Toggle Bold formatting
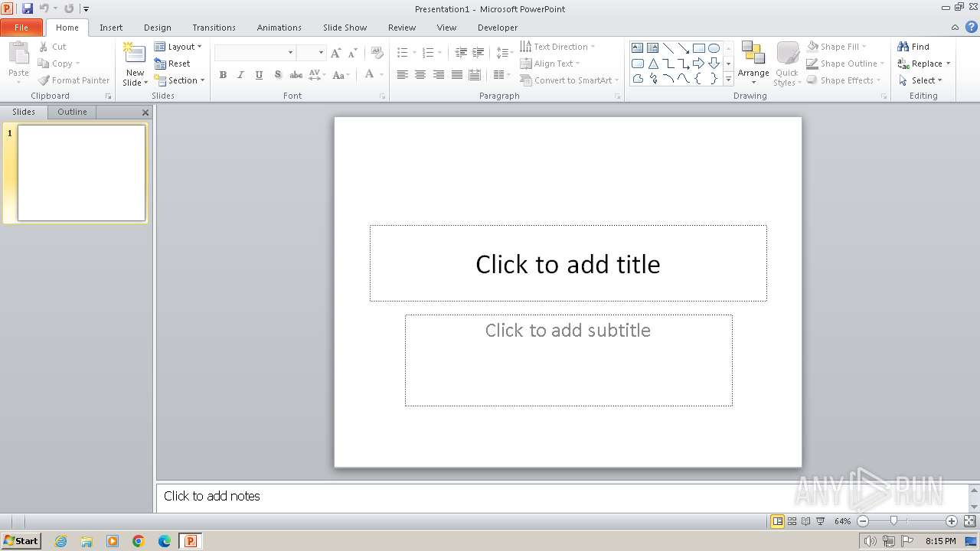The image size is (980, 551). point(223,75)
